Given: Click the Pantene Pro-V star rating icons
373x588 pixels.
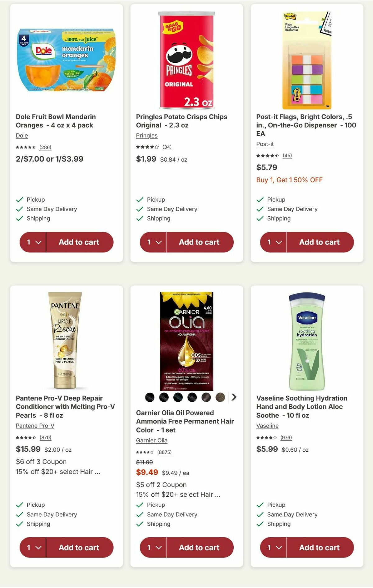Looking at the screenshot, I should click(x=25, y=437).
